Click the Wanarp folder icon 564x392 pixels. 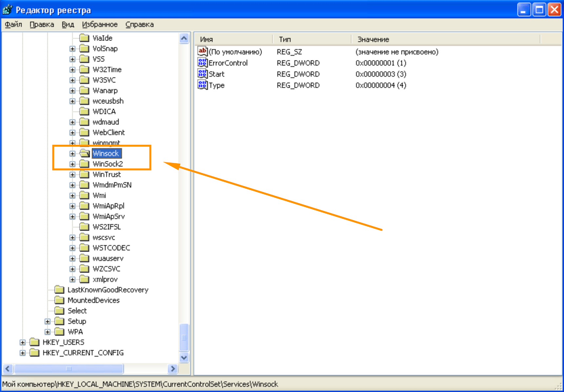[84, 90]
